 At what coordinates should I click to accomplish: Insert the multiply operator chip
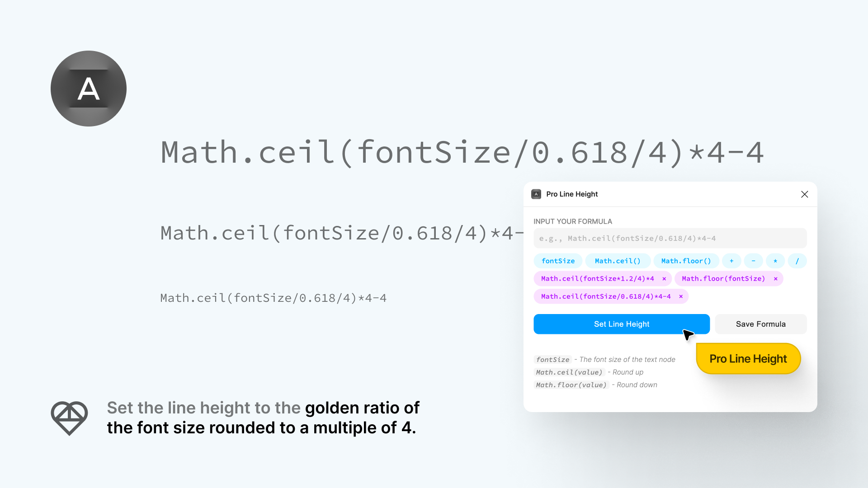pyautogui.click(x=775, y=261)
